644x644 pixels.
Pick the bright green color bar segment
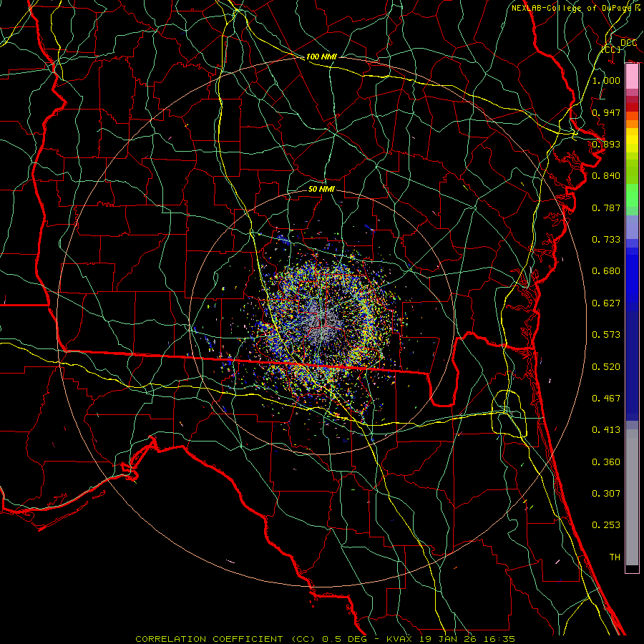(632, 195)
